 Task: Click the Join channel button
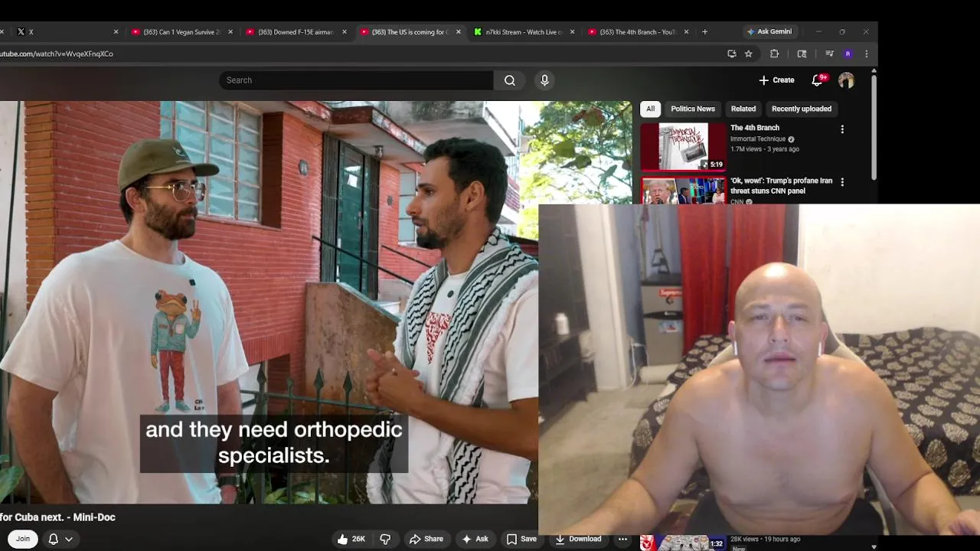pyautogui.click(x=23, y=539)
